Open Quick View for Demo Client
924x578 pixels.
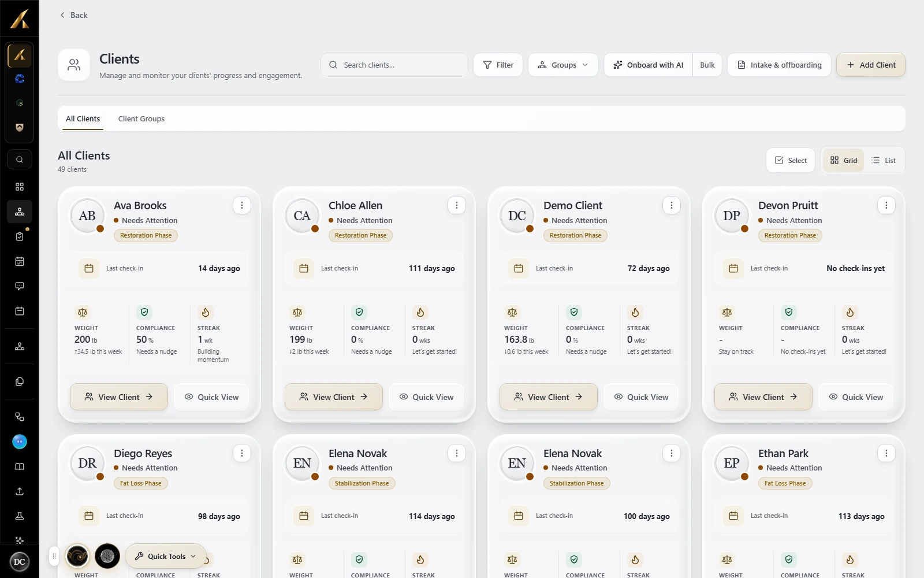(x=641, y=397)
